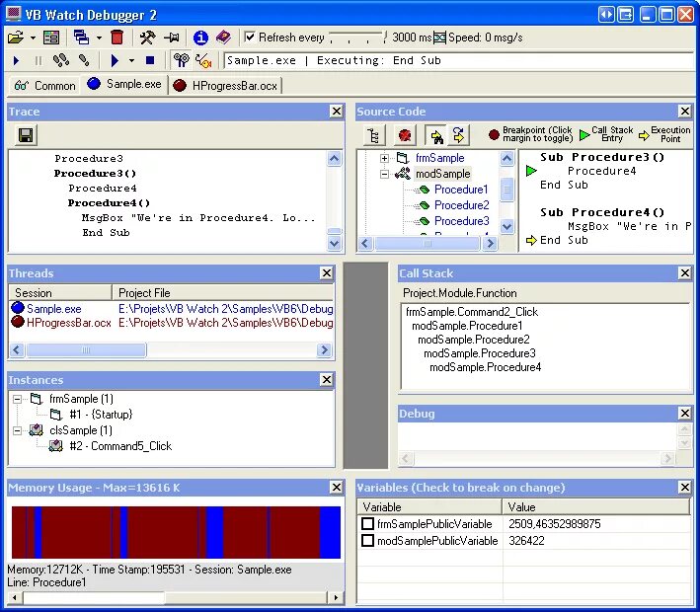Viewport: 700px width, 612px height.
Task: Select #2 - Command5_Click instance
Action: click(120, 446)
